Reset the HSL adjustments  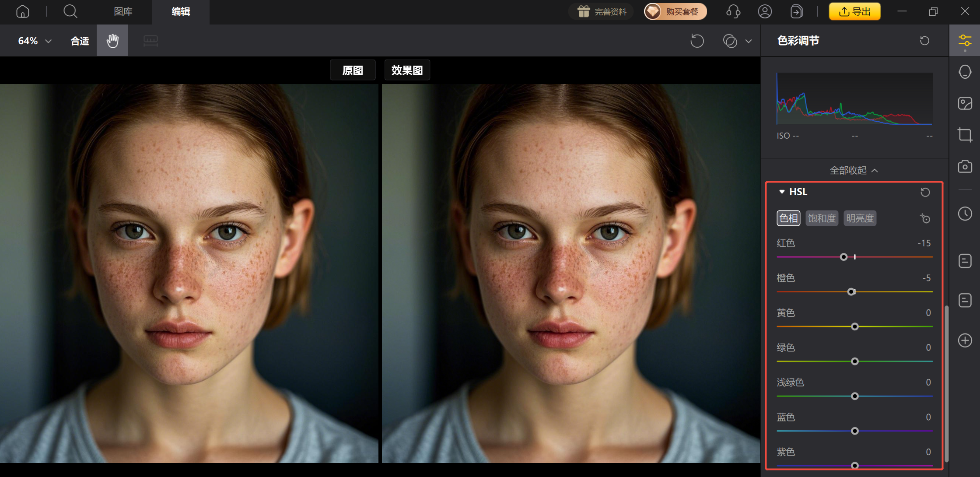925,192
